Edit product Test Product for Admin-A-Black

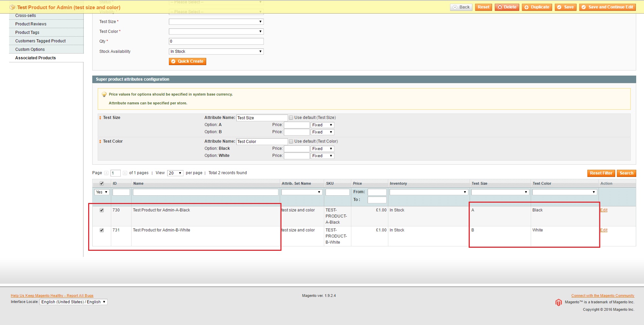(604, 210)
